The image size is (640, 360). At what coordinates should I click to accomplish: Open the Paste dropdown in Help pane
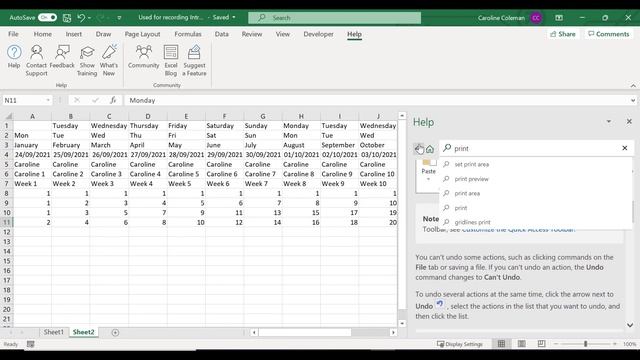pos(428,179)
